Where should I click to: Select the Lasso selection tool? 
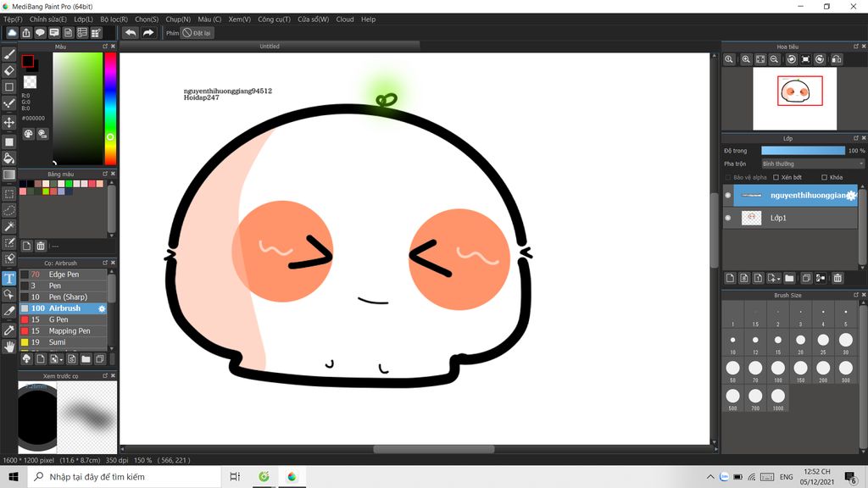8,210
